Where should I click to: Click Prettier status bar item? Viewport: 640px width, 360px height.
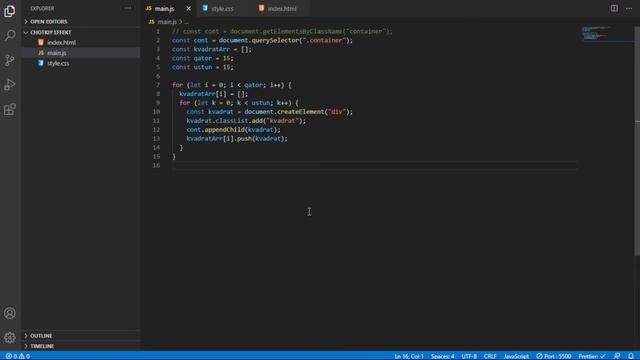pos(591,356)
